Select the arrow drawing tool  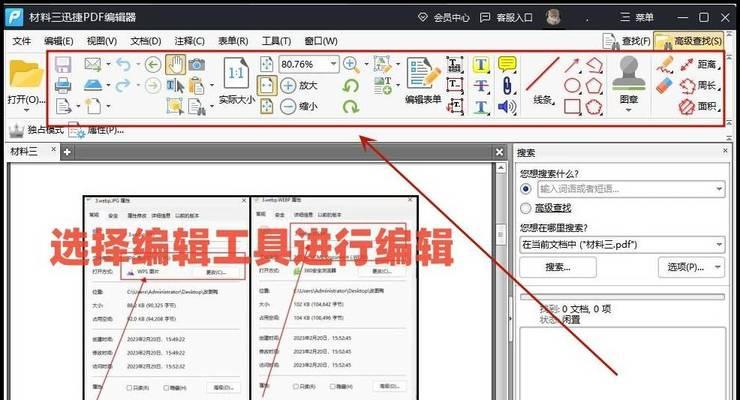pos(572,65)
